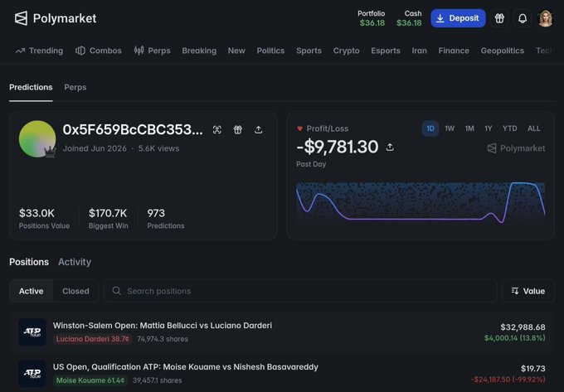The height and width of the screenshot is (392, 564).
Task: Click the 973 Predictions stat
Action: click(165, 218)
